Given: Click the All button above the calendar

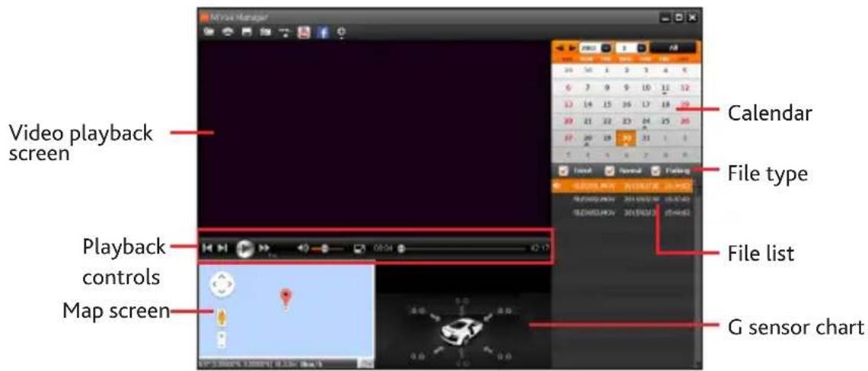Looking at the screenshot, I should [673, 48].
